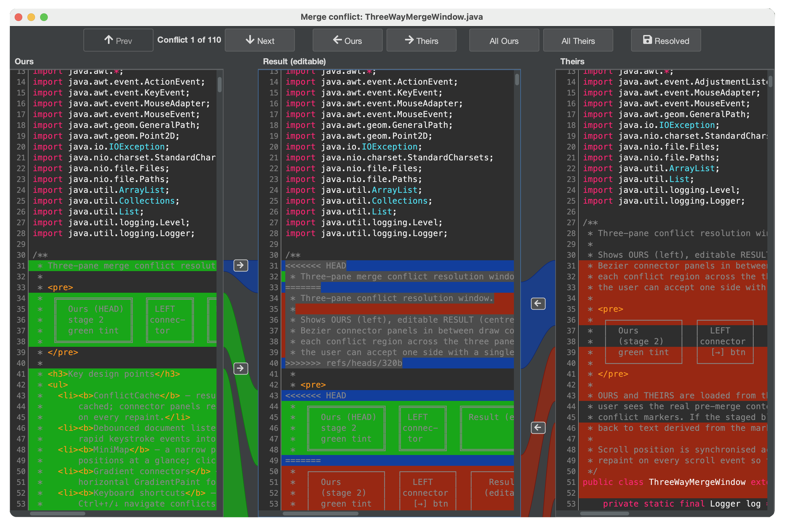
Task: Click the right-arrow icon on the Theirs button
Action: (x=410, y=40)
